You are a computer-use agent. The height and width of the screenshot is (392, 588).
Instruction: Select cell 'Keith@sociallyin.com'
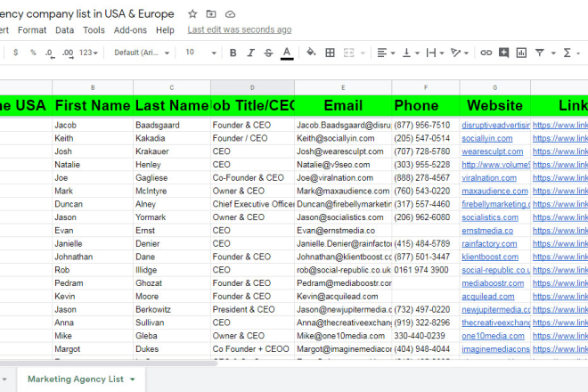coord(343,138)
